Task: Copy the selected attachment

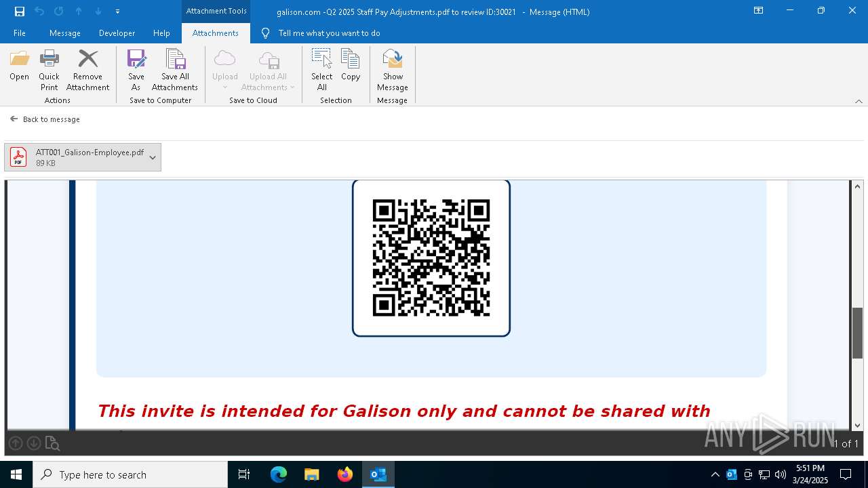Action: point(351,66)
